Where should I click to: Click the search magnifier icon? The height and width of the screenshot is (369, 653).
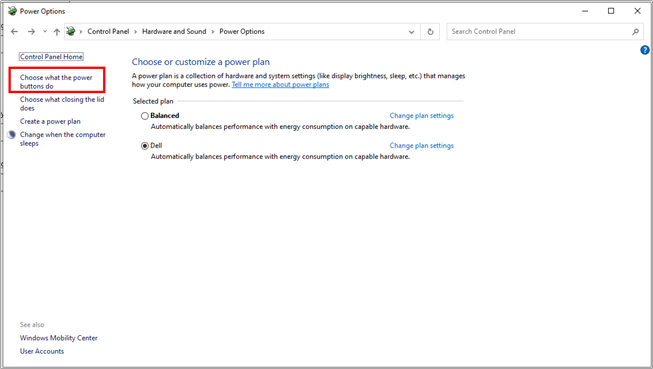[635, 32]
